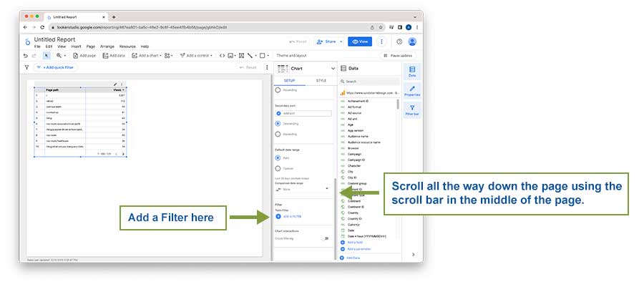Select Custom default date range
The width and height of the screenshot is (644, 282).
point(278,168)
